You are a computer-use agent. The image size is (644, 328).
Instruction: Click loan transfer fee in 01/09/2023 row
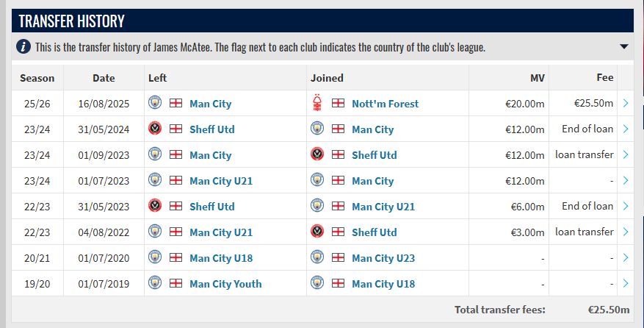coord(585,155)
